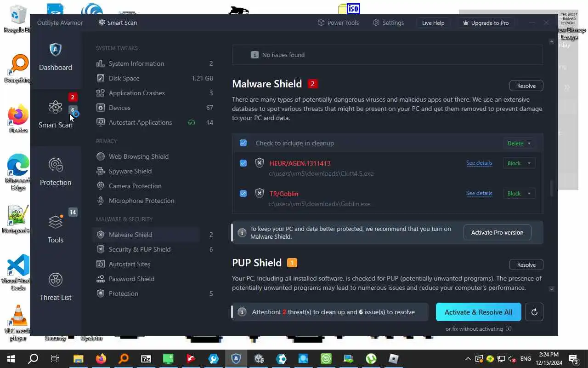Open the Dashboard section
588x368 pixels.
point(55,57)
